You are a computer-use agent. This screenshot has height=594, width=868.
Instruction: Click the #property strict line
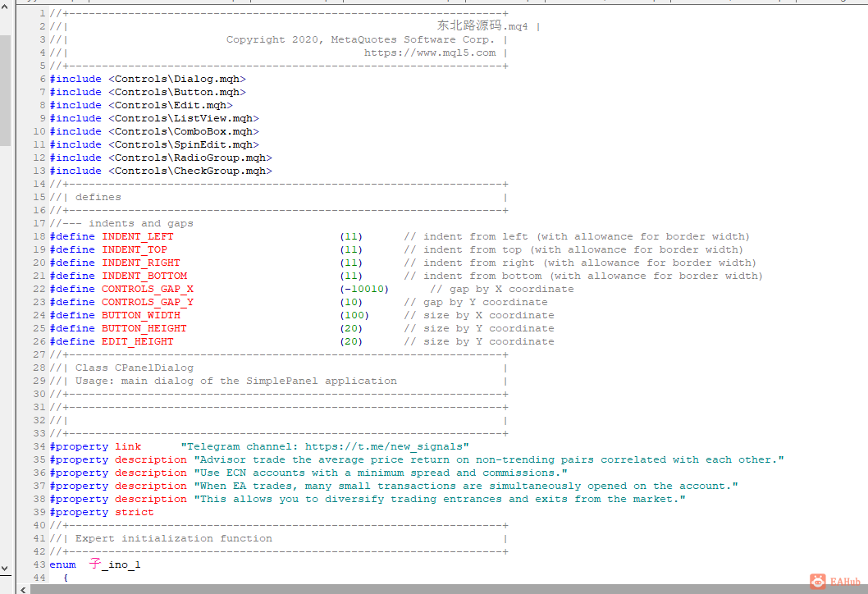[102, 513]
